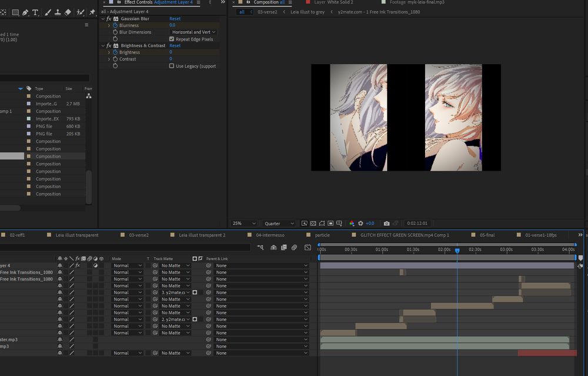
Task: Open the composition flowchart icon in timeline
Action: [x=260, y=248]
